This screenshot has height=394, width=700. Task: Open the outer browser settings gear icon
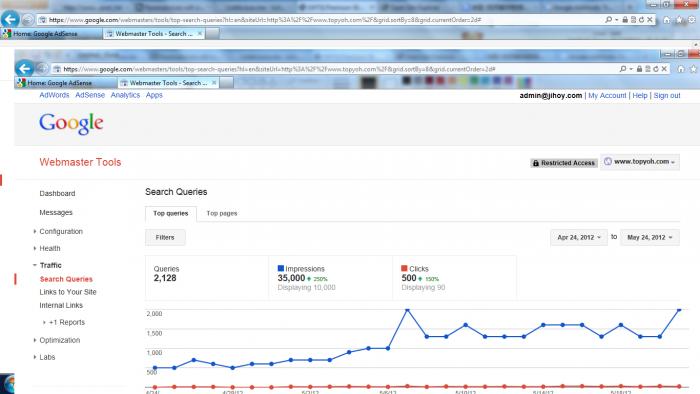(692, 20)
